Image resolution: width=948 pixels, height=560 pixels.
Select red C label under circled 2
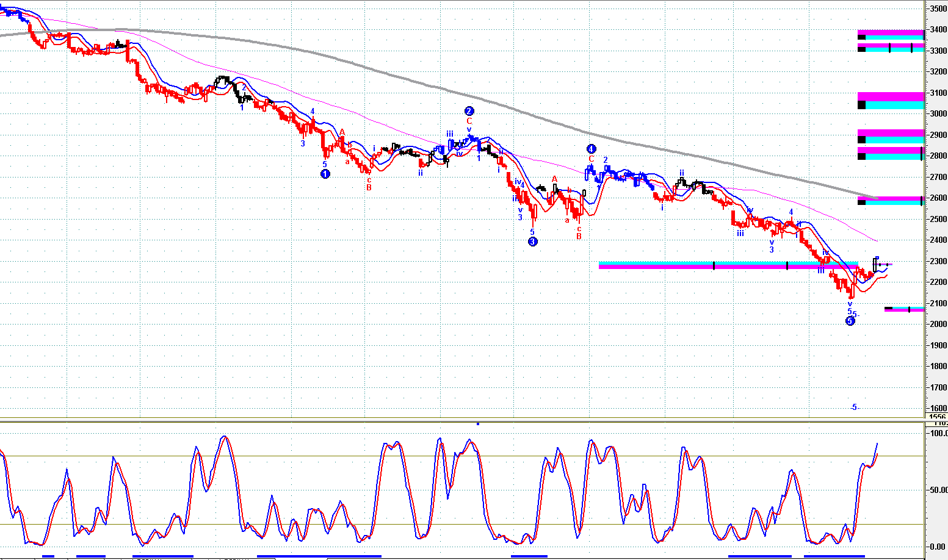click(469, 121)
